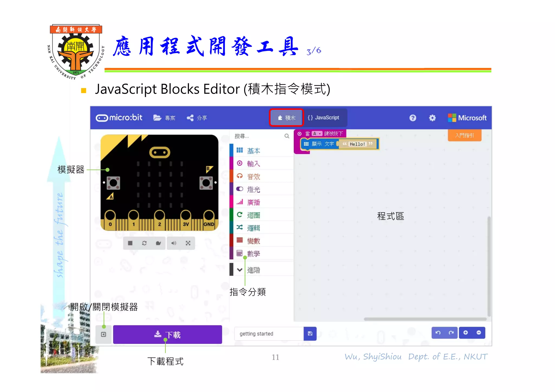Open the 基本 basic block category
The height and width of the screenshot is (392, 555).
(x=262, y=151)
